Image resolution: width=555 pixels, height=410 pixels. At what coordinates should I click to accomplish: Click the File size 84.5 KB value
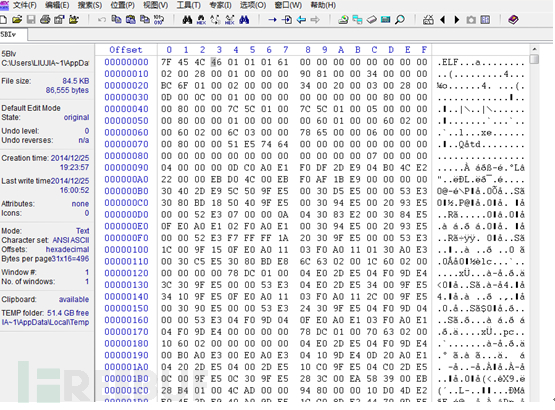(x=76, y=81)
